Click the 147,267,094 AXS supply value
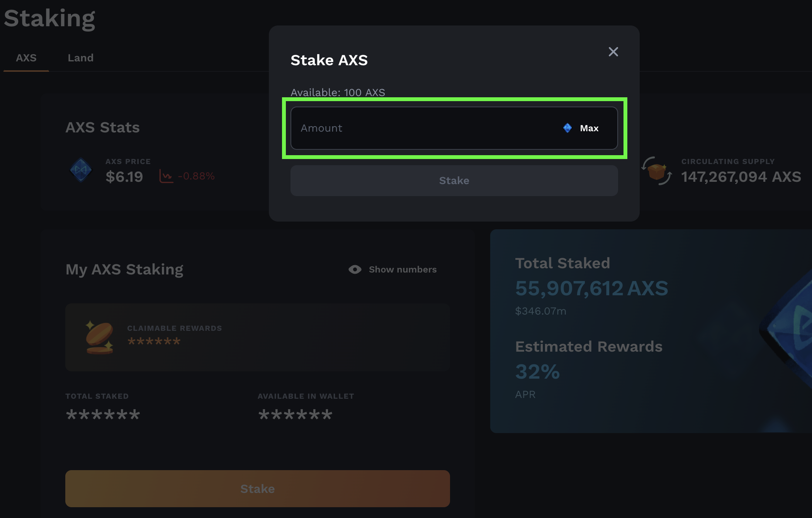The height and width of the screenshot is (518, 812). [741, 177]
